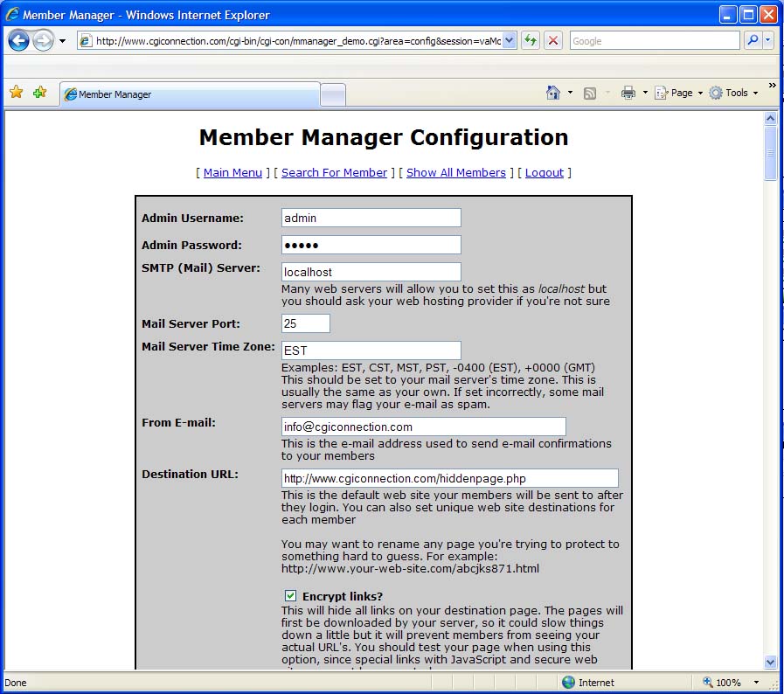Screen dimensions: 784x694
Task: Click the Stop loading red X icon
Action: pyautogui.click(x=553, y=40)
